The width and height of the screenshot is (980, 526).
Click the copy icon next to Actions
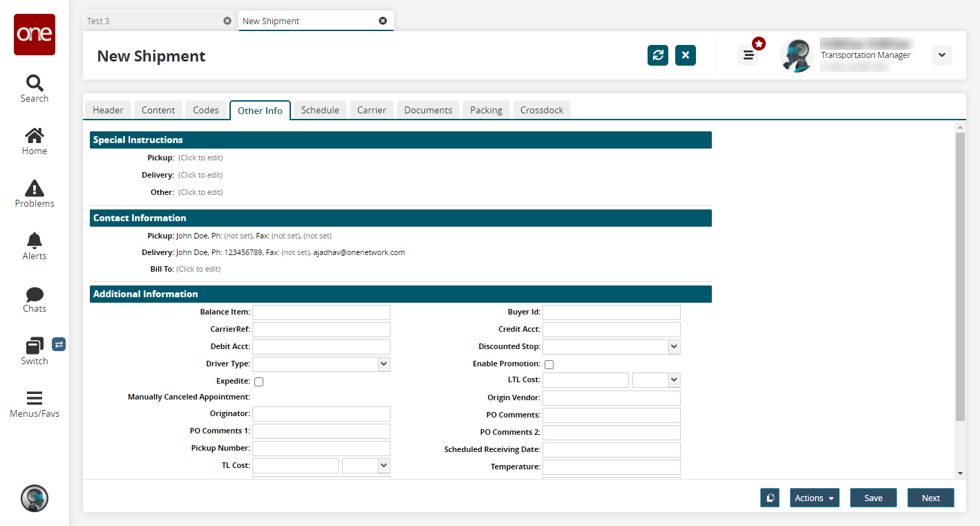(x=770, y=498)
